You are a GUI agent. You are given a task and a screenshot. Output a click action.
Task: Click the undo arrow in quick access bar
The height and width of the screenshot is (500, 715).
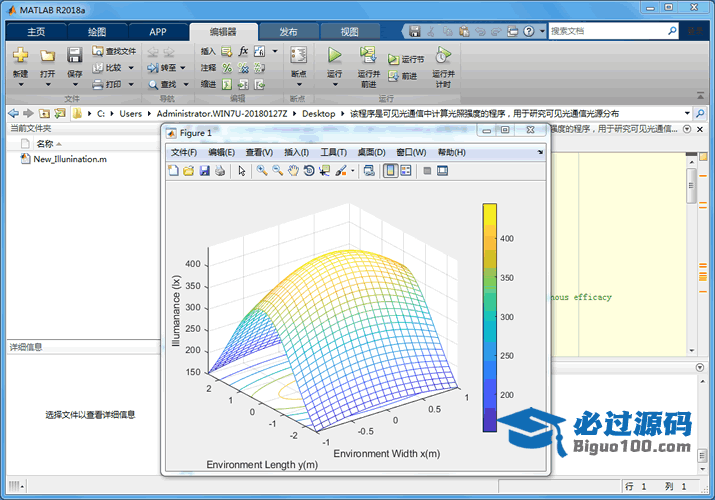click(480, 31)
